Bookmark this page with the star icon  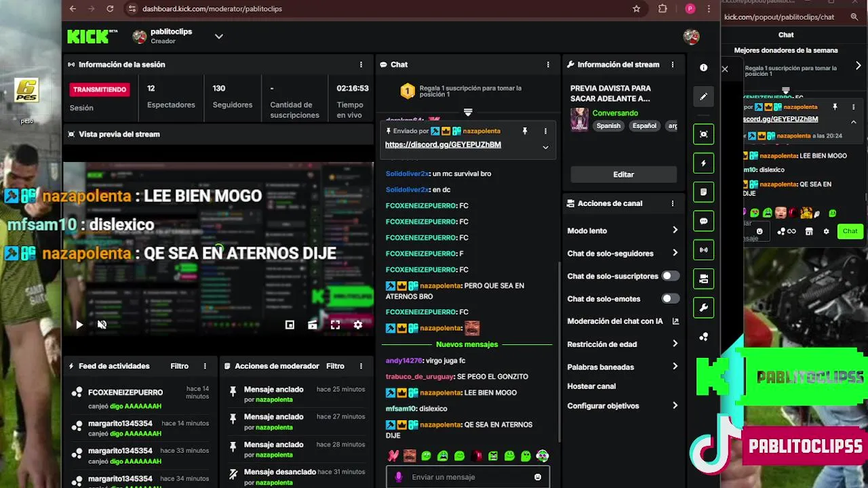click(x=636, y=9)
